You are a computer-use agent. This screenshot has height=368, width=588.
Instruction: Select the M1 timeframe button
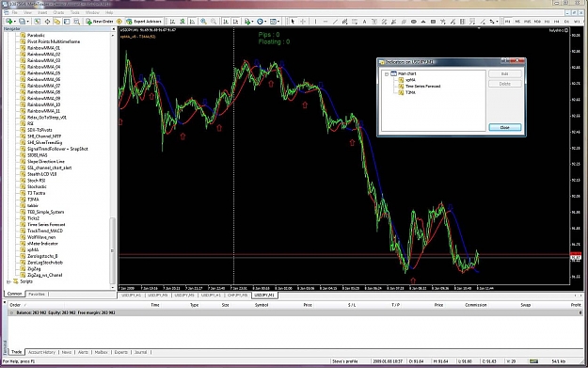point(508,22)
